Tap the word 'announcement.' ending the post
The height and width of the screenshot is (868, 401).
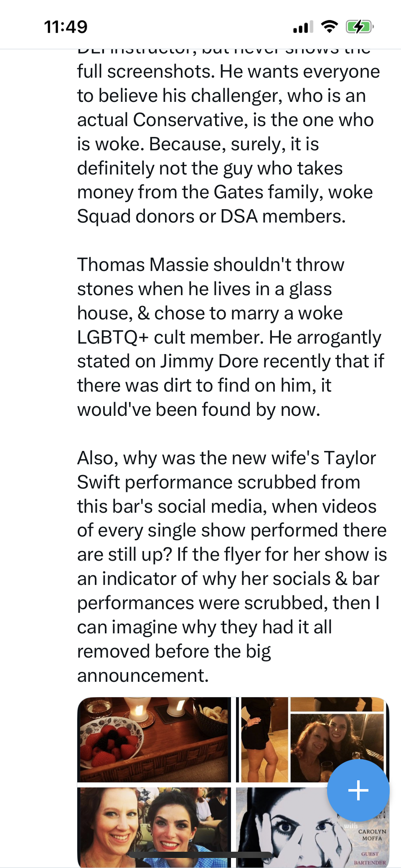pos(143,676)
